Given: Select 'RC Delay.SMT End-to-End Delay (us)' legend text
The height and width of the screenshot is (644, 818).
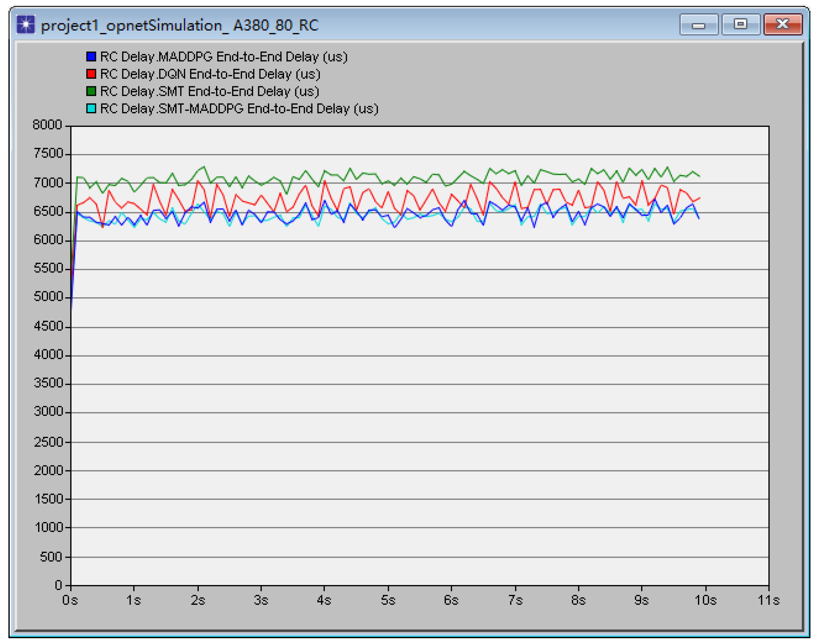Looking at the screenshot, I should (x=210, y=91).
